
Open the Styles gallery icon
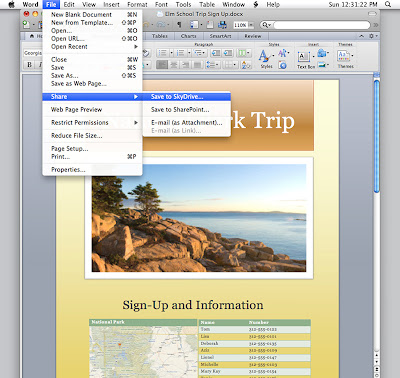point(265,56)
